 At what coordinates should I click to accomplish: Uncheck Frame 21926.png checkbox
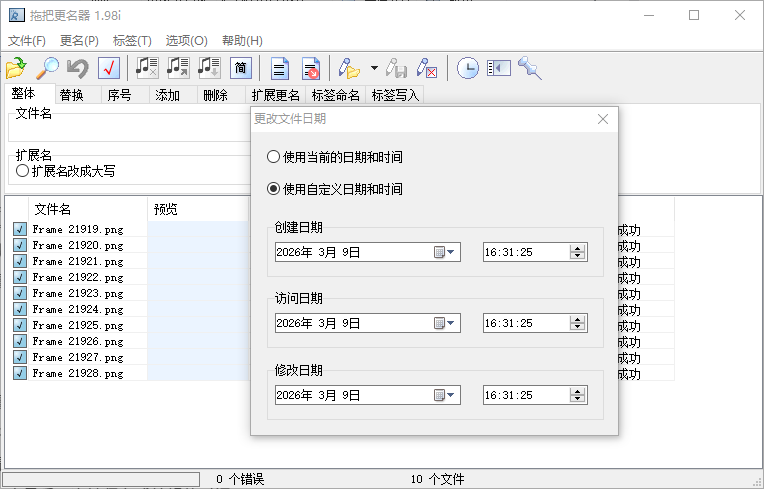pyautogui.click(x=19, y=341)
